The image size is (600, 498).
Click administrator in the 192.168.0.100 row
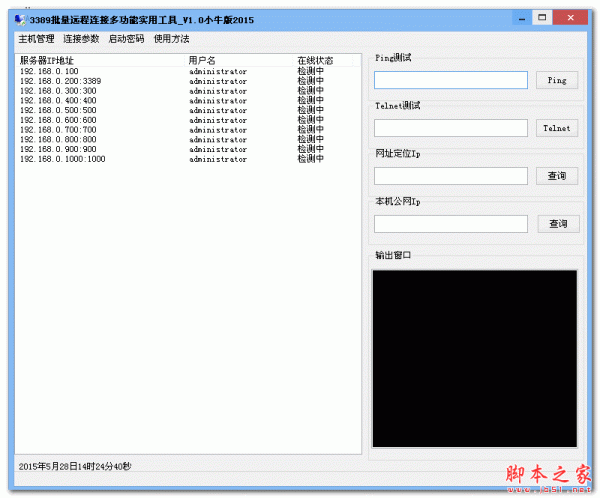point(218,72)
